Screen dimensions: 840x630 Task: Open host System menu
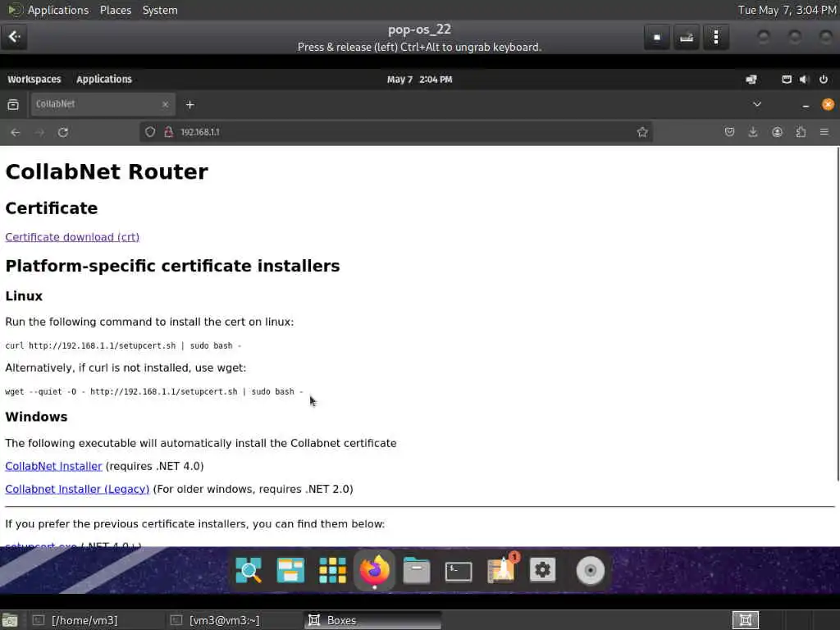click(160, 10)
